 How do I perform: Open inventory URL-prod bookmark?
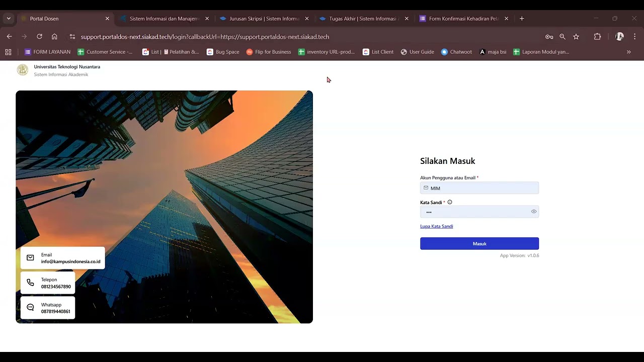[x=327, y=52]
